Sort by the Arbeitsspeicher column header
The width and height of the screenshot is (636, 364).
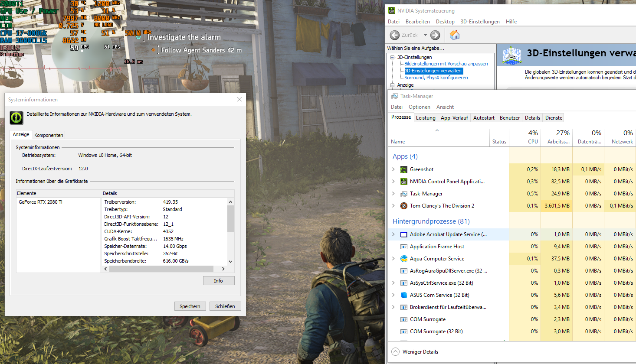pyautogui.click(x=557, y=137)
